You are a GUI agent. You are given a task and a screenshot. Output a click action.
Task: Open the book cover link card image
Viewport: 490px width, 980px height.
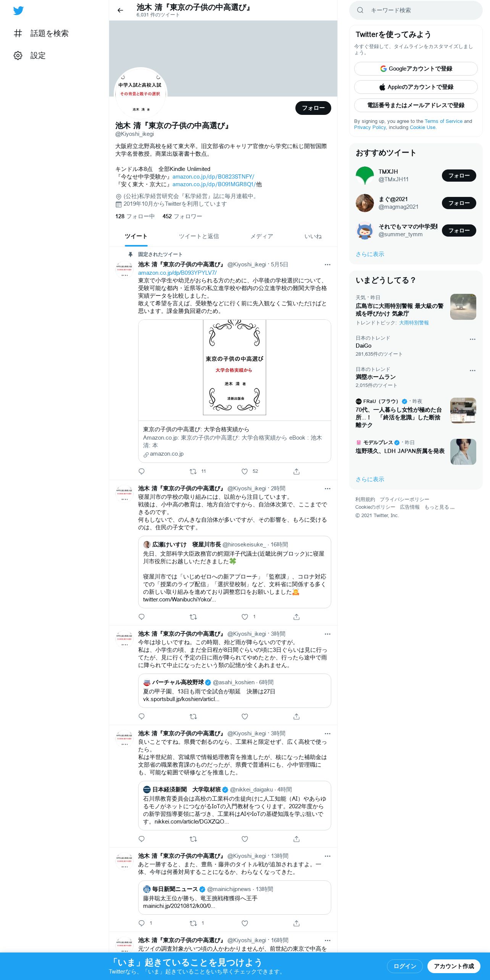coord(234,370)
